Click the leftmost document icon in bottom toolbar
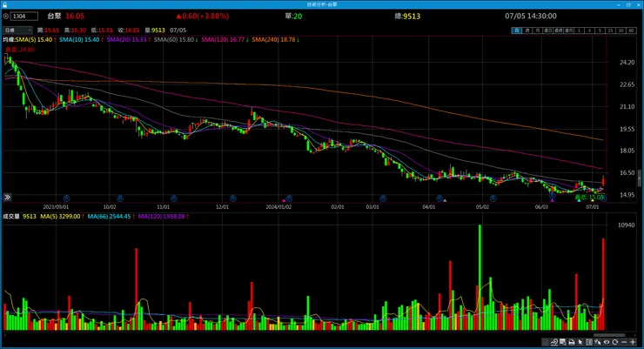The height and width of the screenshot is (349, 644). pos(546,342)
